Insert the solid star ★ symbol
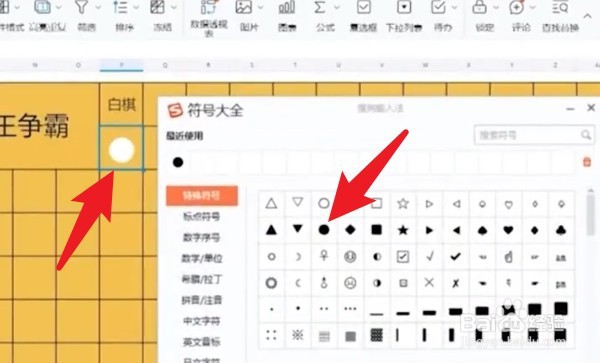The image size is (600, 363). tap(403, 230)
